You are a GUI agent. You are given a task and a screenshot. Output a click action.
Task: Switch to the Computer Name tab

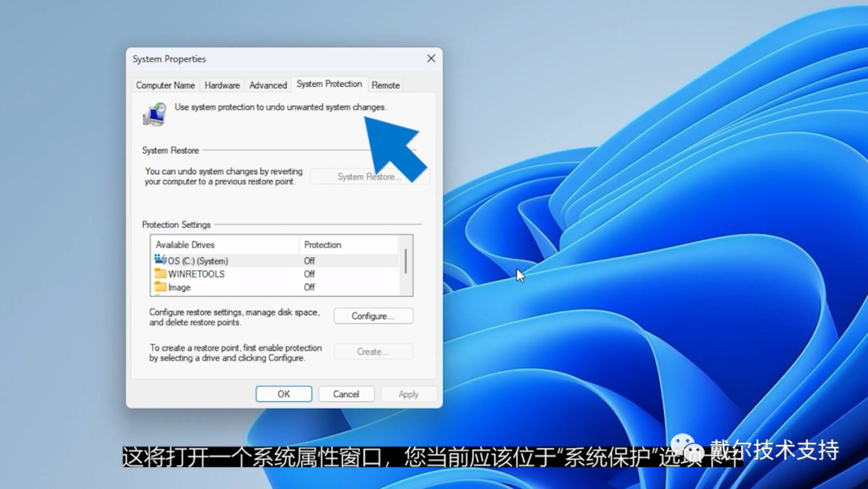pos(166,85)
